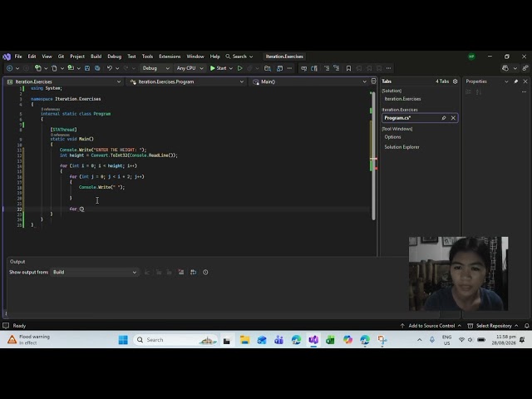Open the Any CPU platform dropdown

tap(190, 68)
